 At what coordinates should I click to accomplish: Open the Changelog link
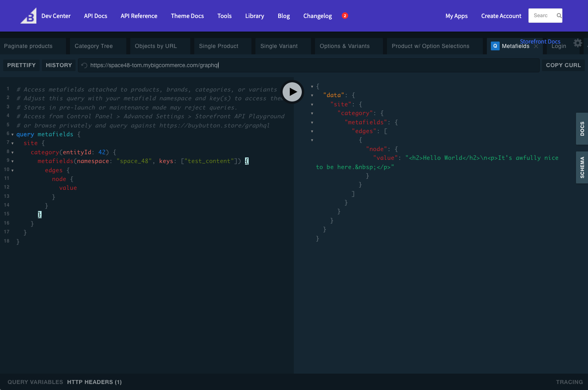(x=318, y=16)
